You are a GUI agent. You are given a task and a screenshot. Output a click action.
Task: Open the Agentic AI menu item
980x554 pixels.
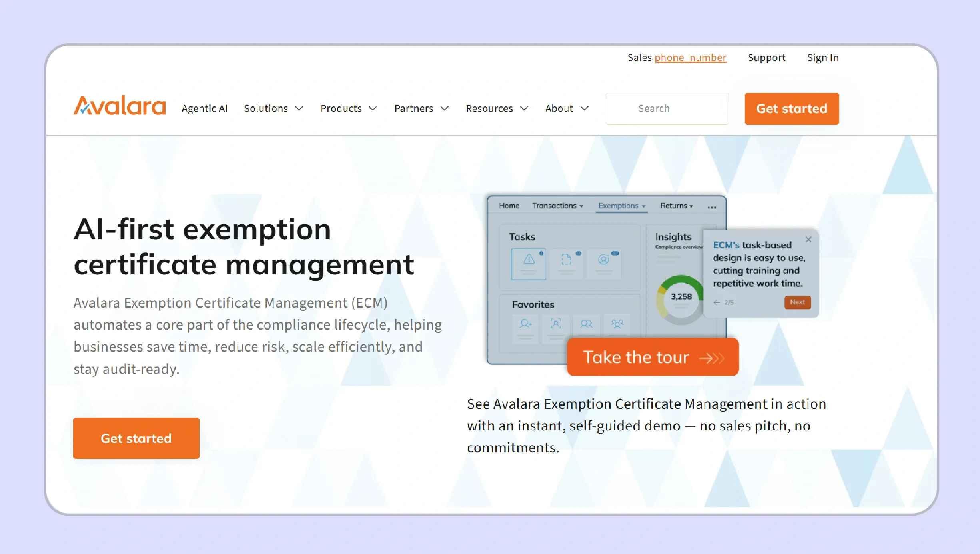click(x=204, y=108)
